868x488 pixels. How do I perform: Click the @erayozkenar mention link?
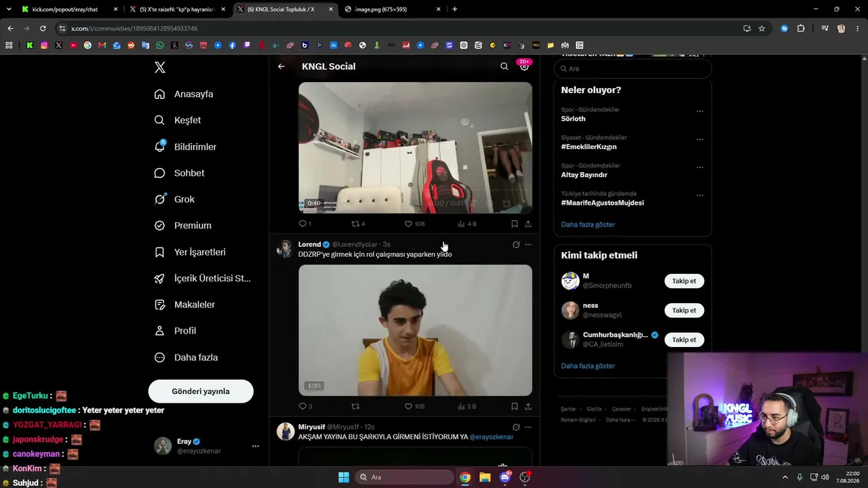pyautogui.click(x=492, y=437)
